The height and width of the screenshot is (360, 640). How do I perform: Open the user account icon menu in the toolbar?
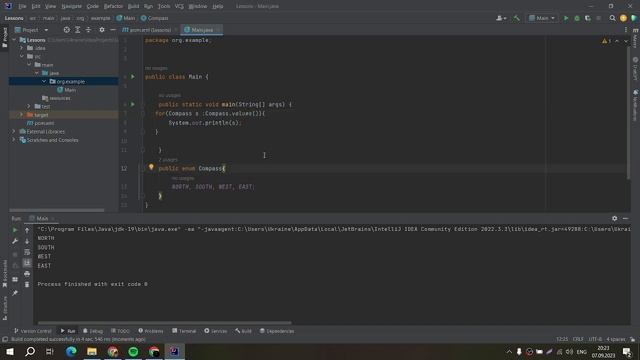pyautogui.click(x=501, y=18)
